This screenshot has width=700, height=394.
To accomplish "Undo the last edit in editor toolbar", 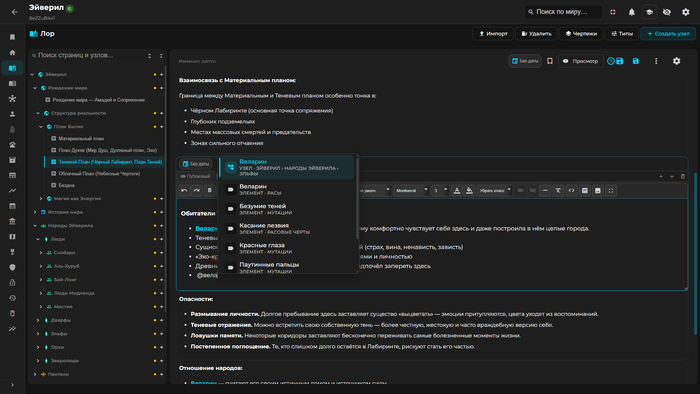I will (x=184, y=191).
